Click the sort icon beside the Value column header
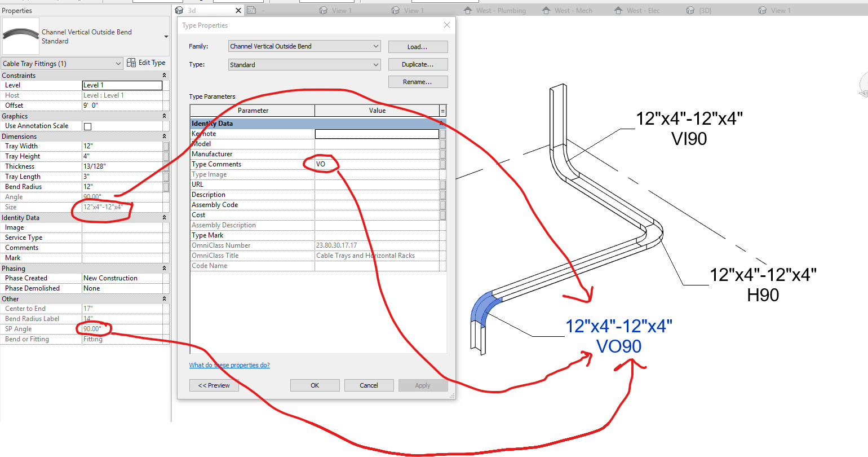This screenshot has width=868, height=457. click(x=442, y=110)
